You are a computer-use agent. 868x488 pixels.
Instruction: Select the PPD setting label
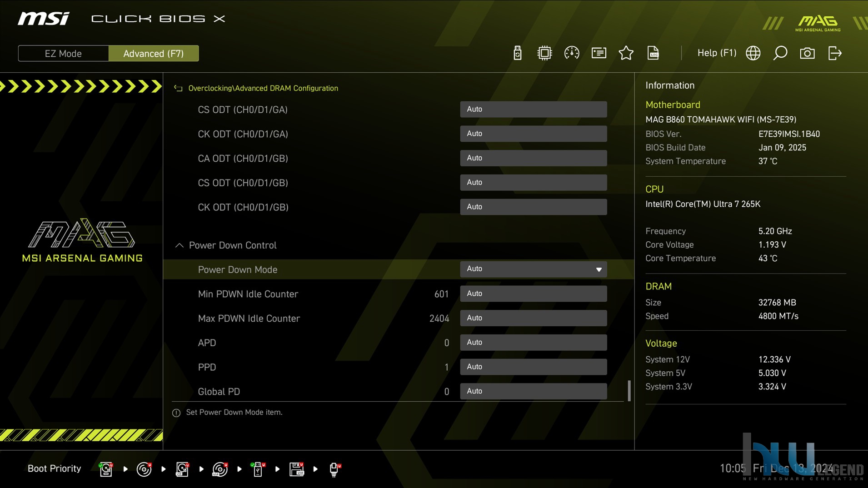pos(207,367)
